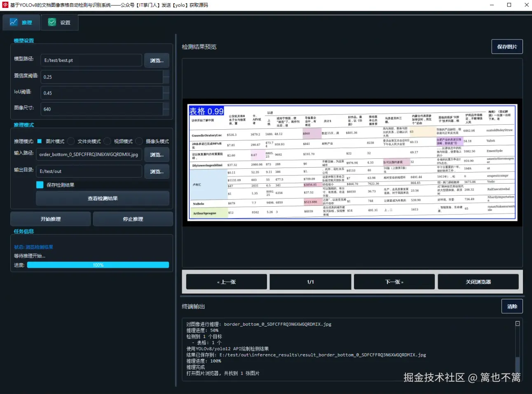Screen dimensions: 532x394
Task: Click the 表格 0.99 detection label
Action: click(x=206, y=111)
